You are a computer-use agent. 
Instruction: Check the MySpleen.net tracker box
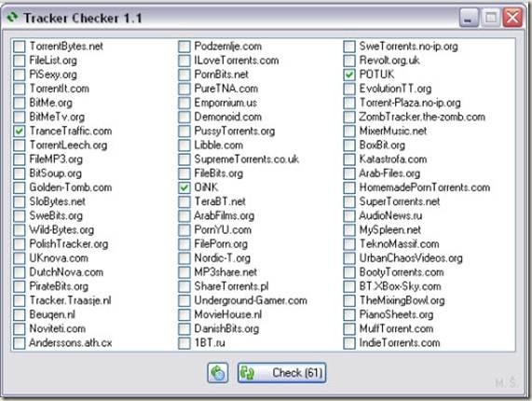pyautogui.click(x=349, y=229)
